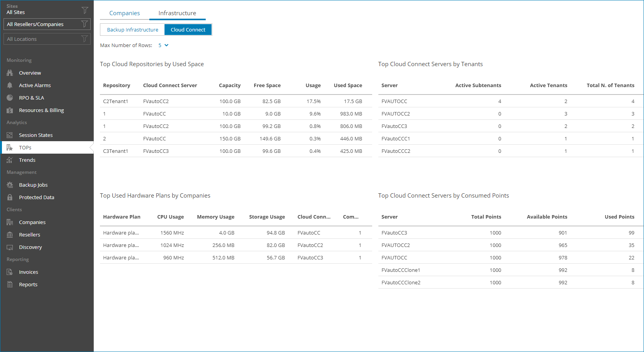The image size is (644, 352).
Task: Click the Trends chart icon
Action: point(10,160)
